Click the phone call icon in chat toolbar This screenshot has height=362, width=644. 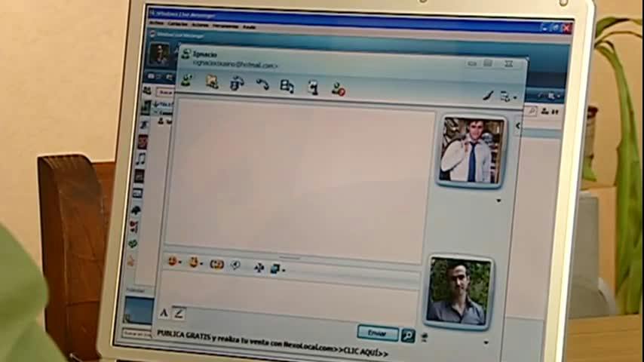coord(262,84)
